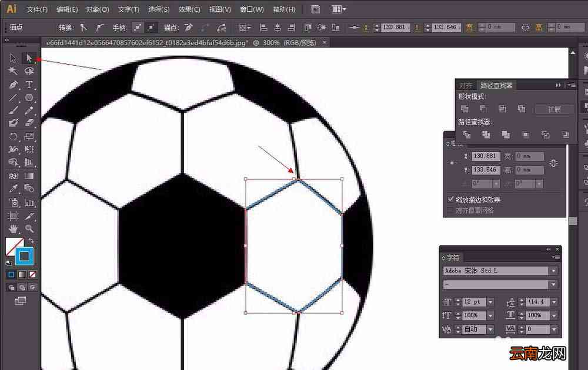This screenshot has height=370, width=588.
Task: Toggle hide handles for multiple selected anchors
Action: pyautogui.click(x=151, y=28)
